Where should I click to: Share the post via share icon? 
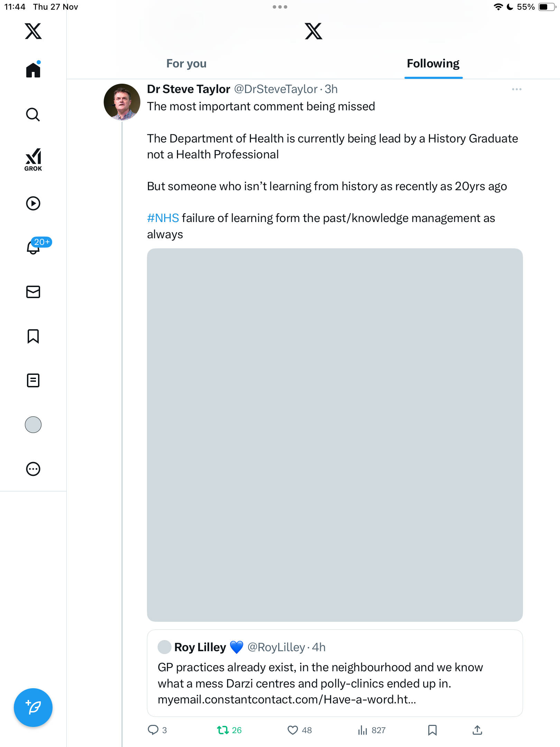coord(477,730)
